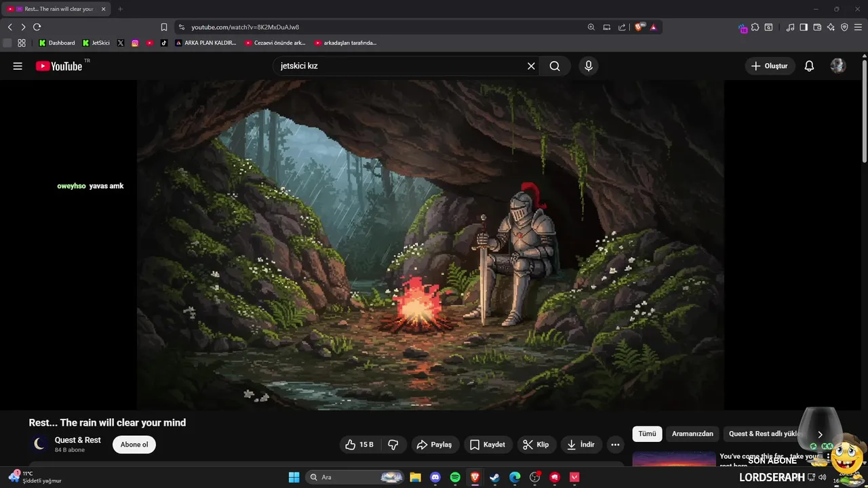Open the Brave Rewards triangle icon
This screenshot has width=868, height=488.
[653, 27]
